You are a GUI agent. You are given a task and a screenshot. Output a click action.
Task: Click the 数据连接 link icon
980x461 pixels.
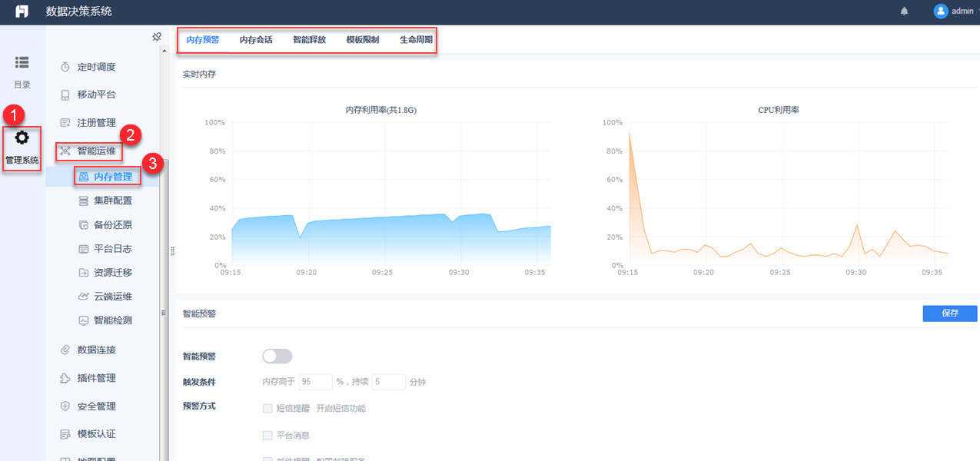coord(65,350)
